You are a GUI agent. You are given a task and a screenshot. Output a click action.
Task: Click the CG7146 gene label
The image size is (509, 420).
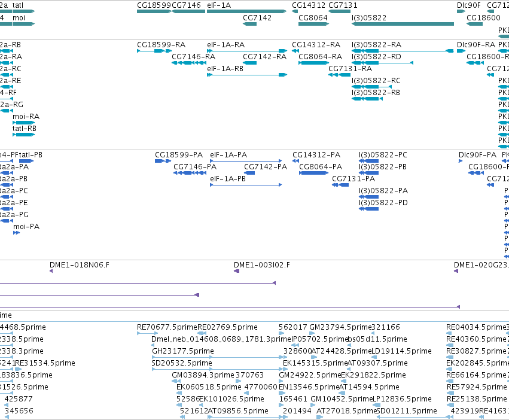pyautogui.click(x=187, y=5)
